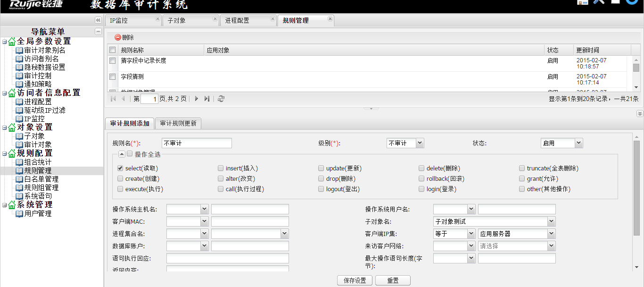Collapse the 导航菜单 panel with minus icon
The width and height of the screenshot is (644, 287).
[x=98, y=32]
